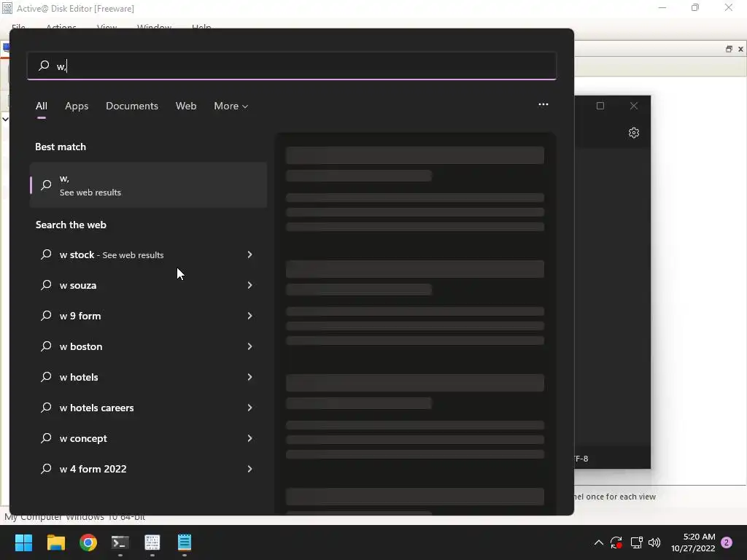Screen dimensions: 747x560
Task: Restore down the Active@ Disk Editor window
Action: point(695,7)
